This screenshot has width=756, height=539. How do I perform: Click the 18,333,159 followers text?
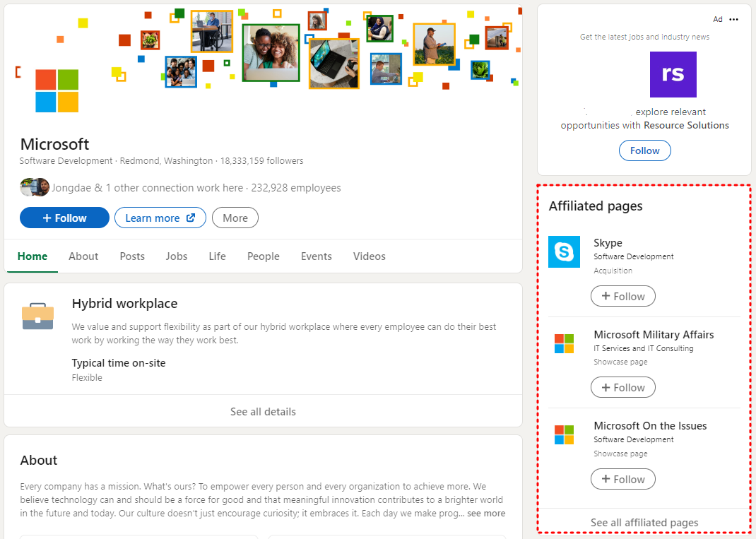(x=262, y=160)
